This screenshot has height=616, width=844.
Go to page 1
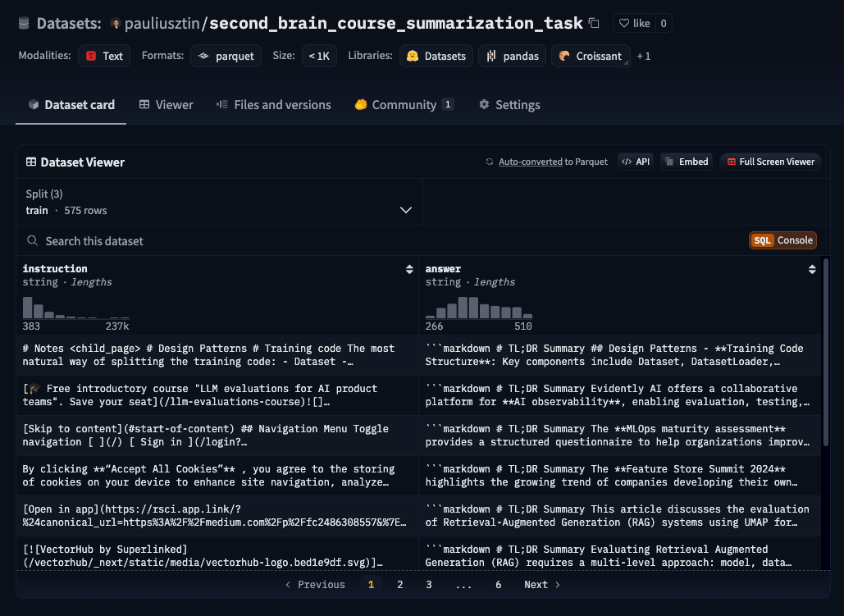click(371, 585)
